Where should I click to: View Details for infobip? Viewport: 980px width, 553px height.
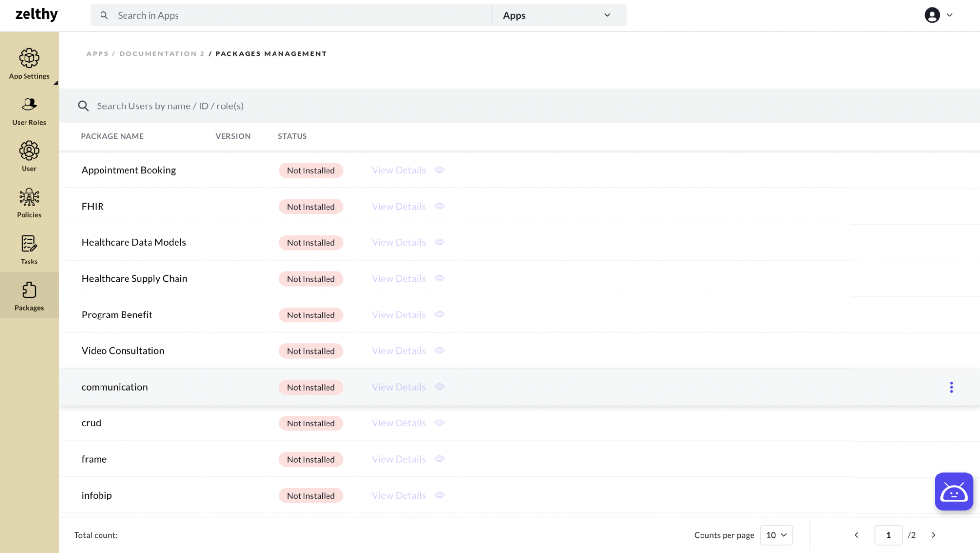[x=399, y=495]
